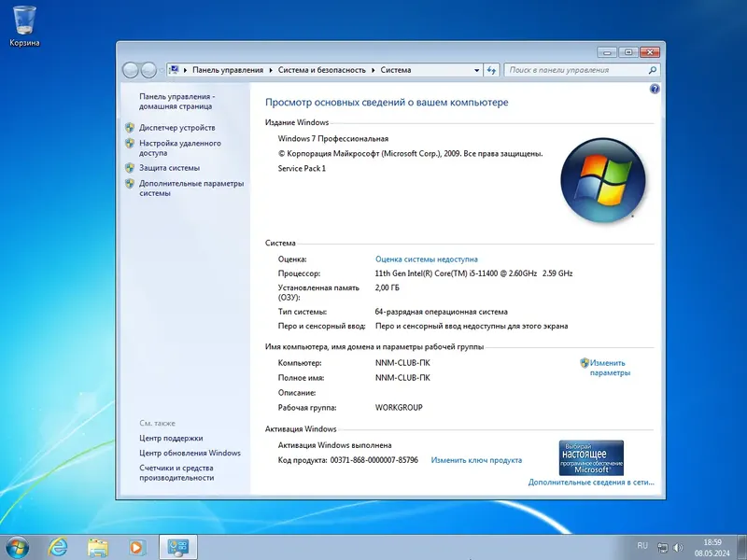
Task: Click the Forward navigation arrow button
Action: (148, 70)
